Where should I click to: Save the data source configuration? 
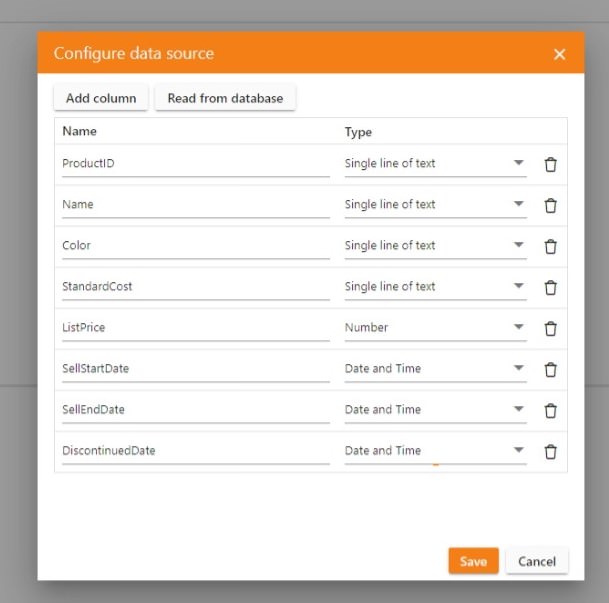473,561
